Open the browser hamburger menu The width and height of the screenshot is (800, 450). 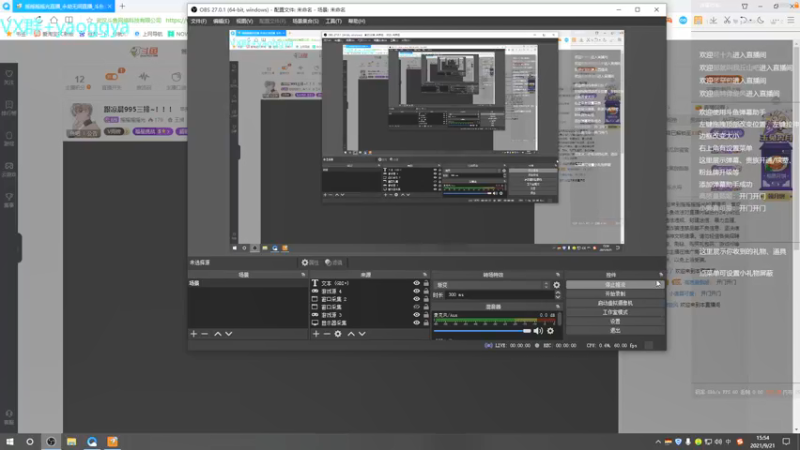(790, 20)
